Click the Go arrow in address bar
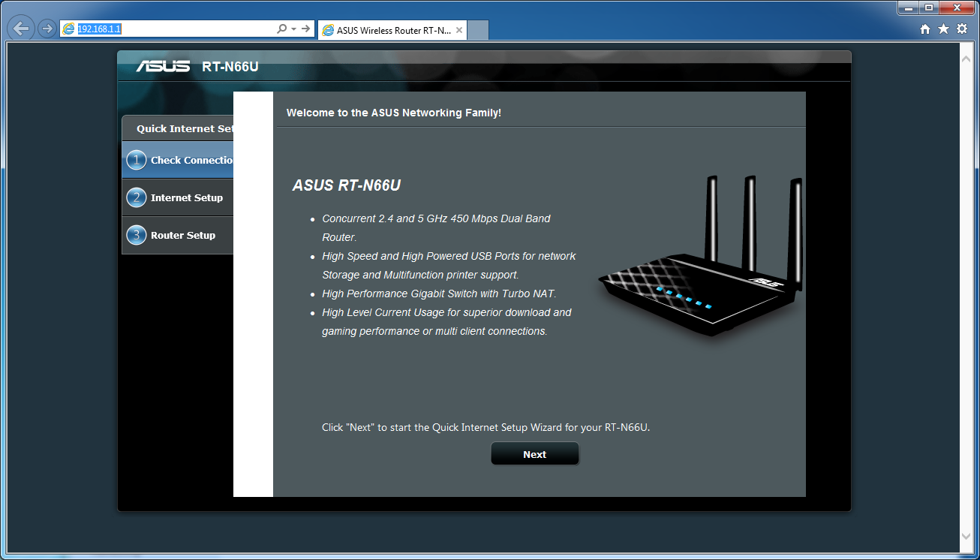Screen dimensions: 980x560 305,29
